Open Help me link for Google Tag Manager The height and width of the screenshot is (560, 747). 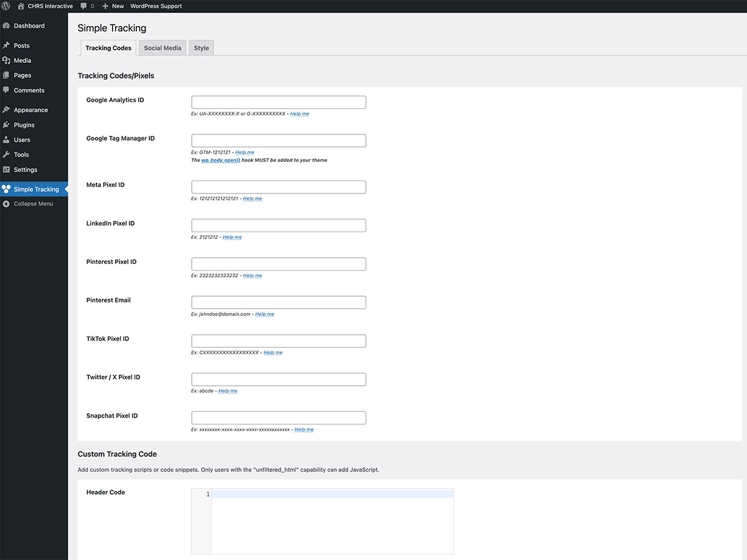(245, 152)
